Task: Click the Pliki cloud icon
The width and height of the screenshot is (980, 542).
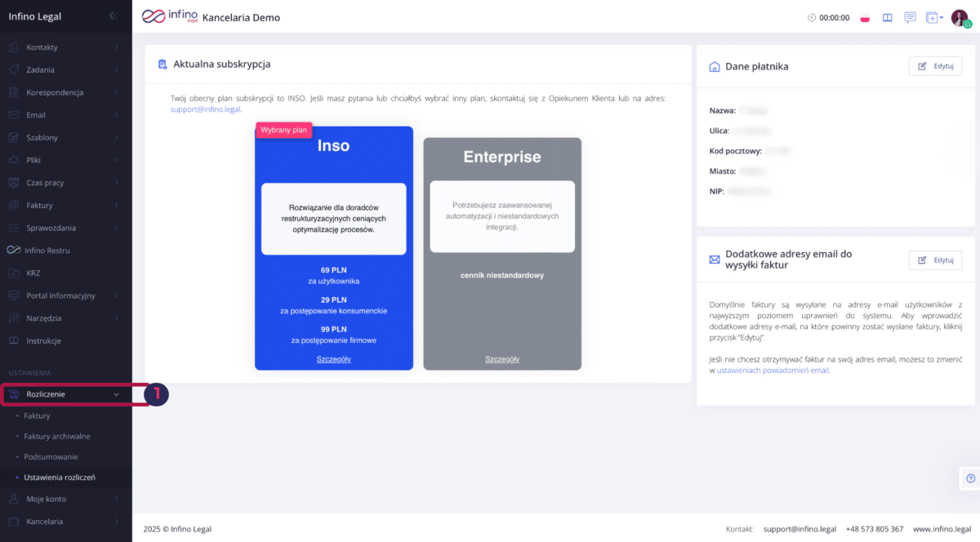Action: (x=14, y=160)
